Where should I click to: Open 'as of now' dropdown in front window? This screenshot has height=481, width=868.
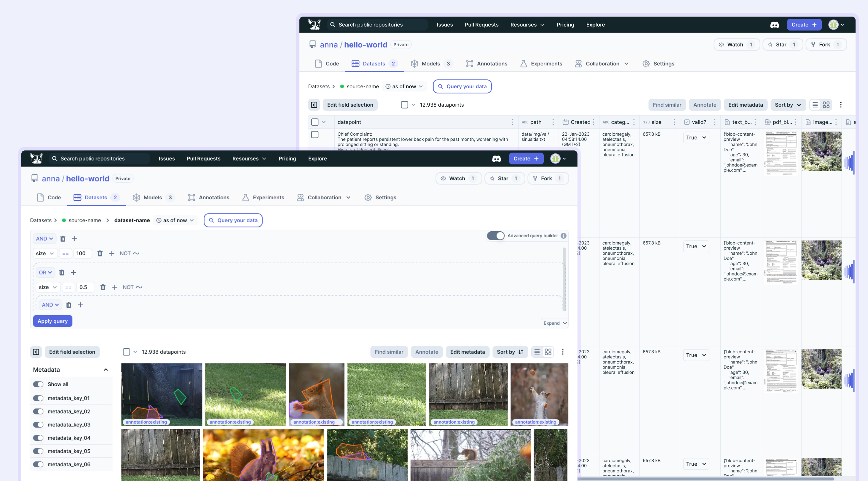[175, 220]
